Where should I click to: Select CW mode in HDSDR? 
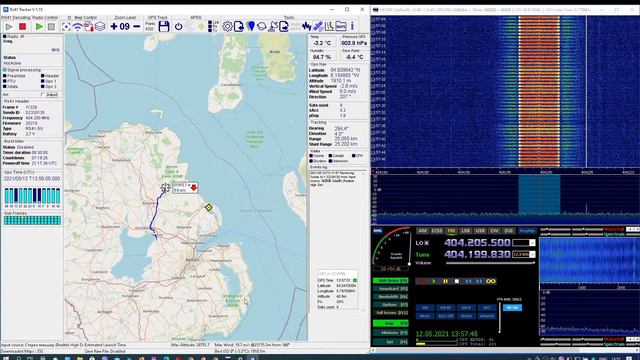494,231
